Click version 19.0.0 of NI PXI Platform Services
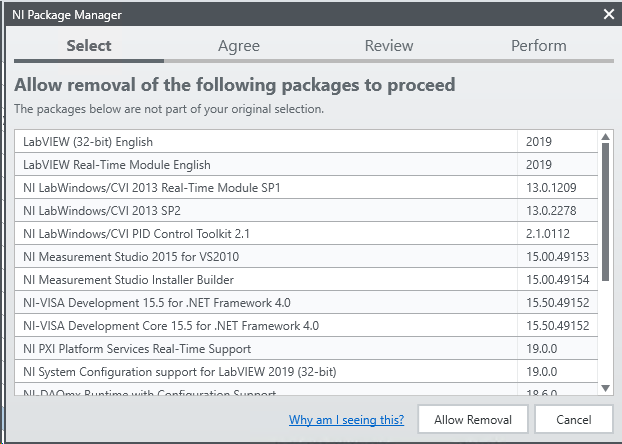The height and width of the screenshot is (444, 622). (x=541, y=349)
